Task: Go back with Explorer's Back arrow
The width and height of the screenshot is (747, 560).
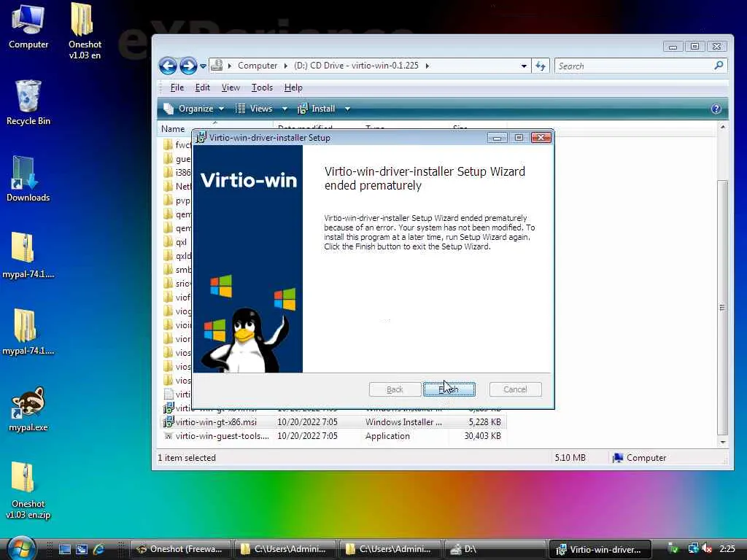Action: [168, 66]
